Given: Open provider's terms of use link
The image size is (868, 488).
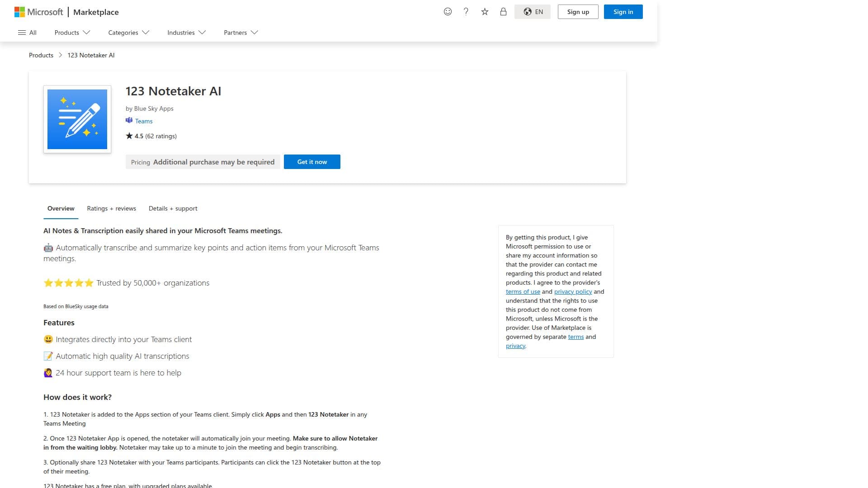Looking at the screenshot, I should tap(523, 291).
